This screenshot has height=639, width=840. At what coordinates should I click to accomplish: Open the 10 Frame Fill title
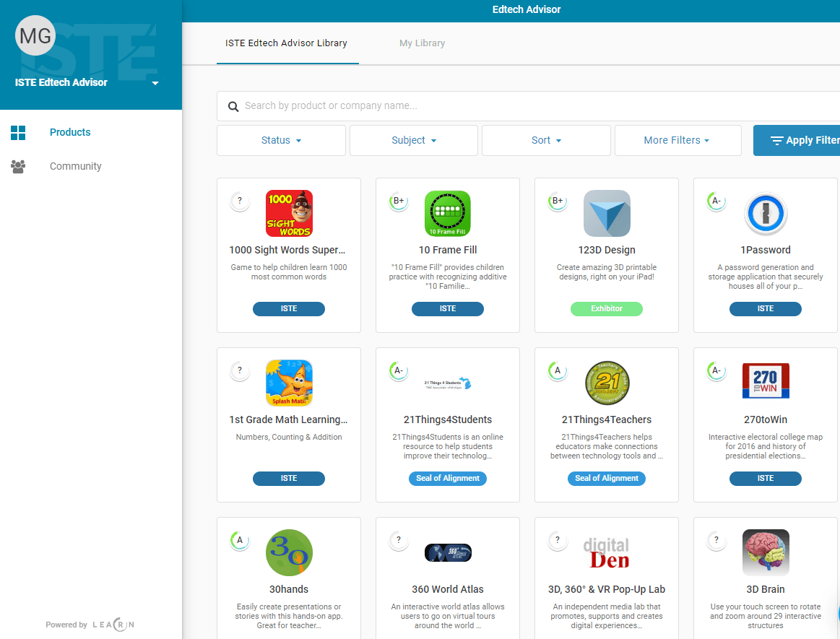[448, 250]
